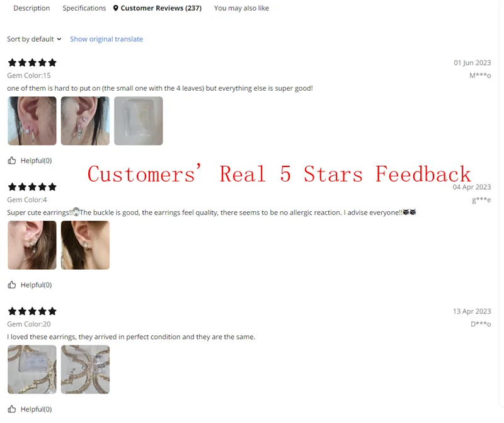504x423 pixels.
Task: Open first ear photo in M***o's review
Action: tap(32, 120)
